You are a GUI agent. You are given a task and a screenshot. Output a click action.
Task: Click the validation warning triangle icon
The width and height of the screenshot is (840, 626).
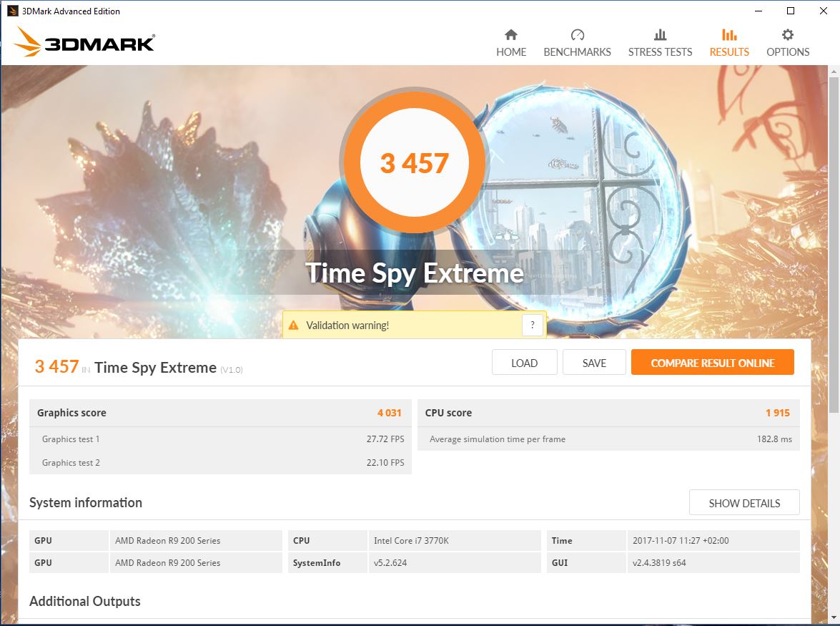pyautogui.click(x=294, y=326)
